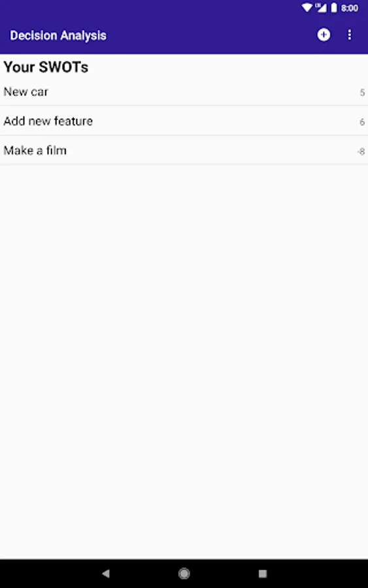Viewport: 368px width, 588px height.
Task: Click the divider below New car row
Action: click(184, 106)
